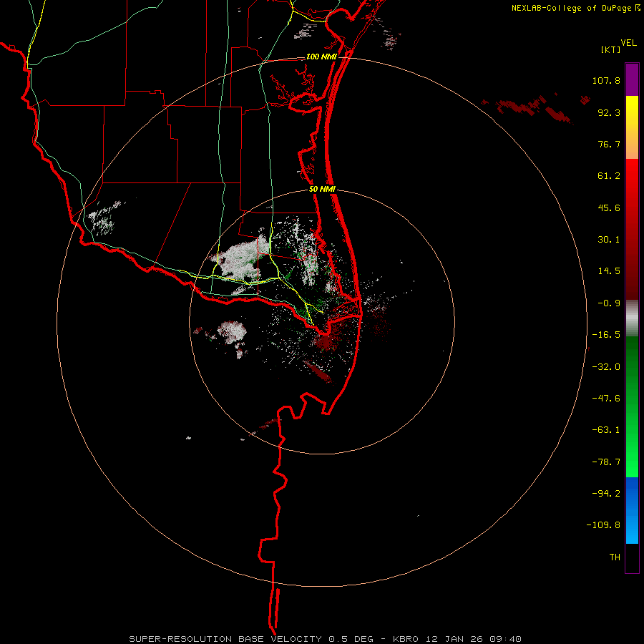
Task: Click the -63.1 velocity scale value
Action: [x=606, y=430]
